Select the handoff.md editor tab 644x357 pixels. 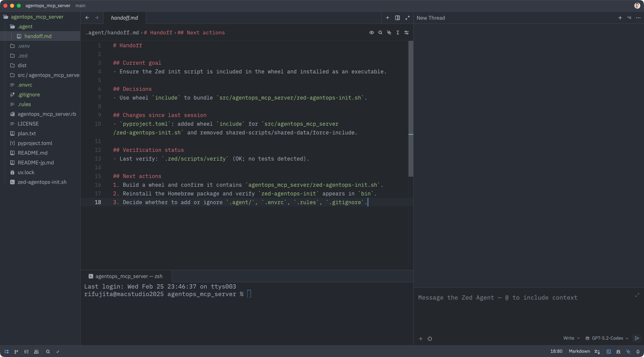[x=124, y=18]
